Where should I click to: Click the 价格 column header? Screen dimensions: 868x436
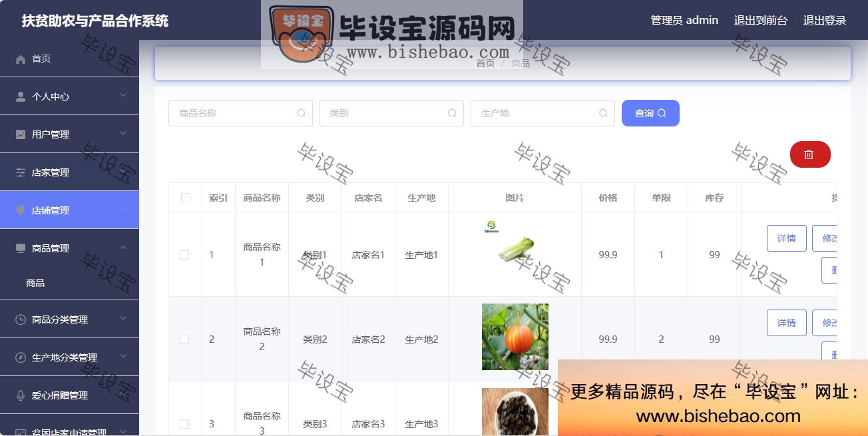coord(608,198)
